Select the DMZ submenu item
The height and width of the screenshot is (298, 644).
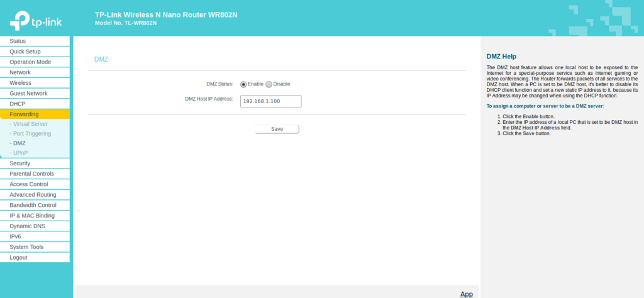pyautogui.click(x=19, y=143)
